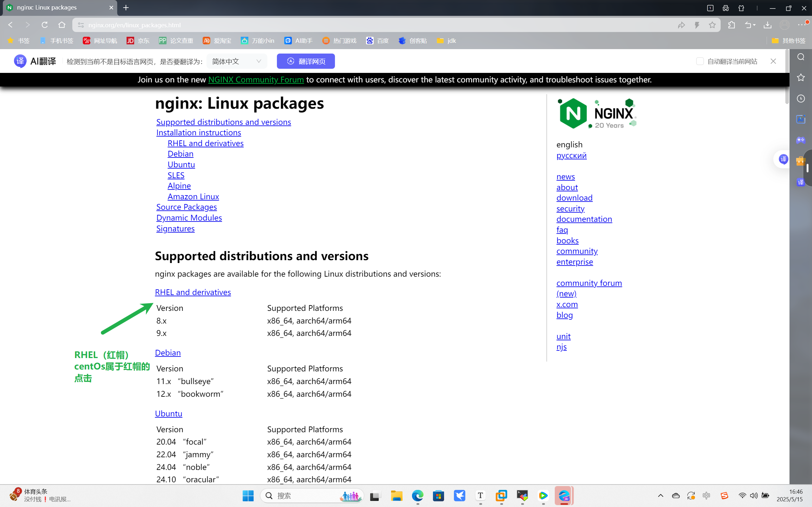Image resolution: width=812 pixels, height=507 pixels.
Task: Toggle the bookmark star in the address bar
Action: [712, 25]
